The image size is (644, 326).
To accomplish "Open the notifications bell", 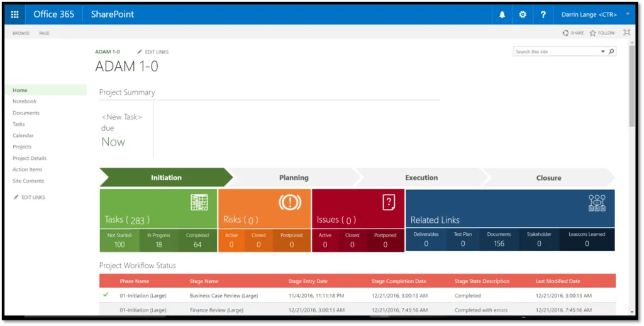I will [x=502, y=14].
